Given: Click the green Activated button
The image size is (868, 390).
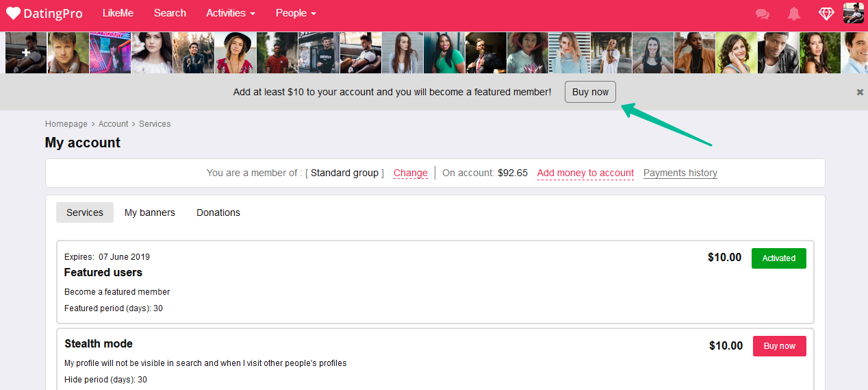Looking at the screenshot, I should pos(779,258).
